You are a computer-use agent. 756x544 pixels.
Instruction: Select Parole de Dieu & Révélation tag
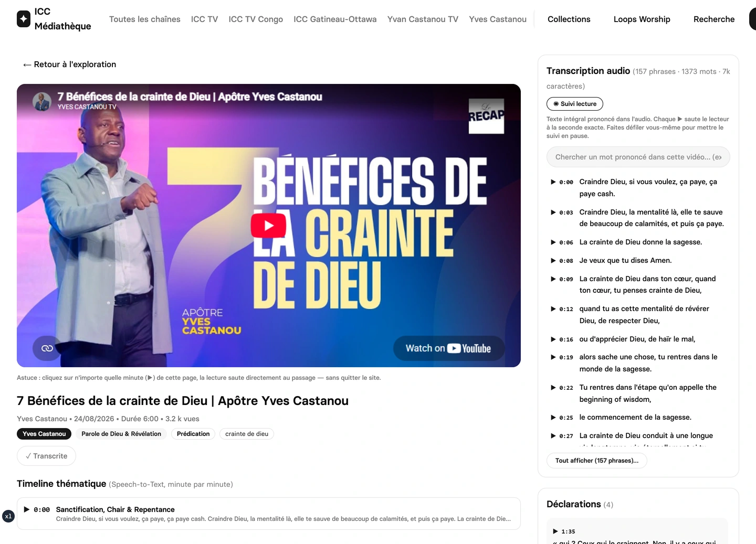tap(121, 434)
